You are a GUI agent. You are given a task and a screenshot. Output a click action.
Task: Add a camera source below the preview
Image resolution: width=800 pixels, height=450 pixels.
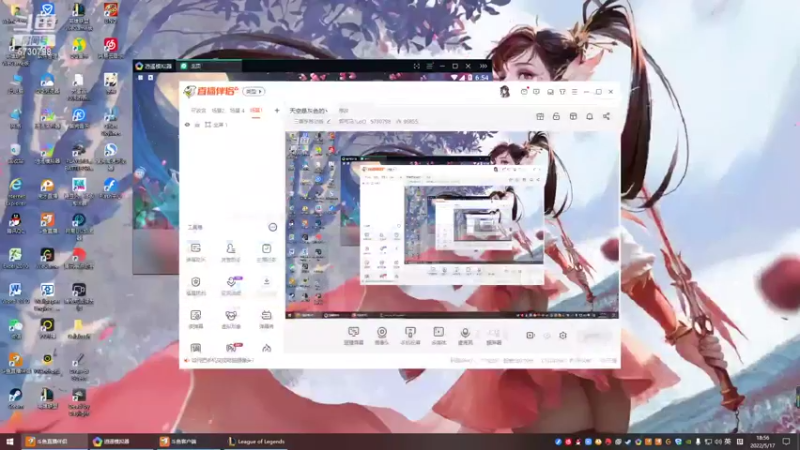click(x=382, y=336)
